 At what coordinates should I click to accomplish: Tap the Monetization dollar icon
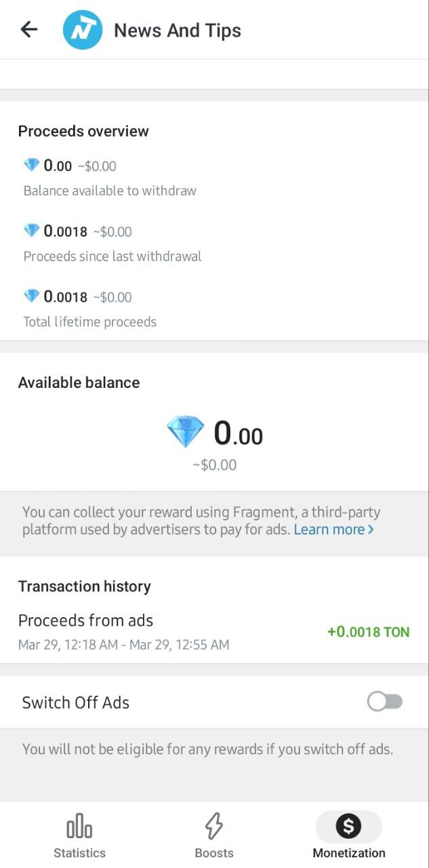click(x=349, y=826)
